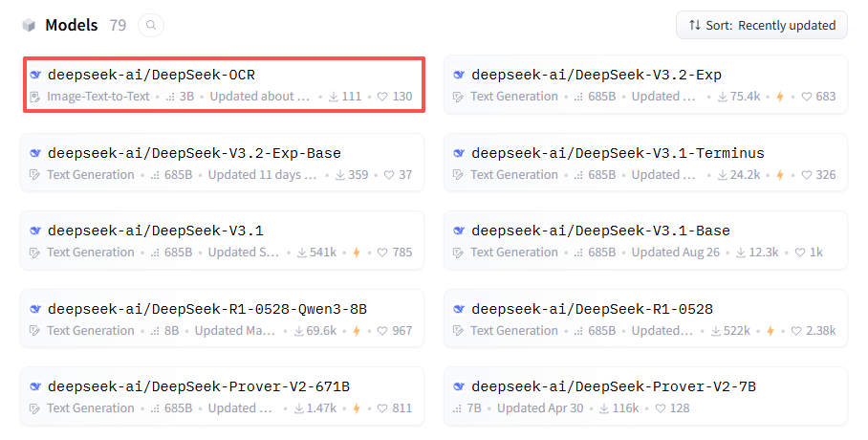Click whale avatar on Prover-V2-671B card
This screenshot has width=868, height=440.
pos(35,386)
